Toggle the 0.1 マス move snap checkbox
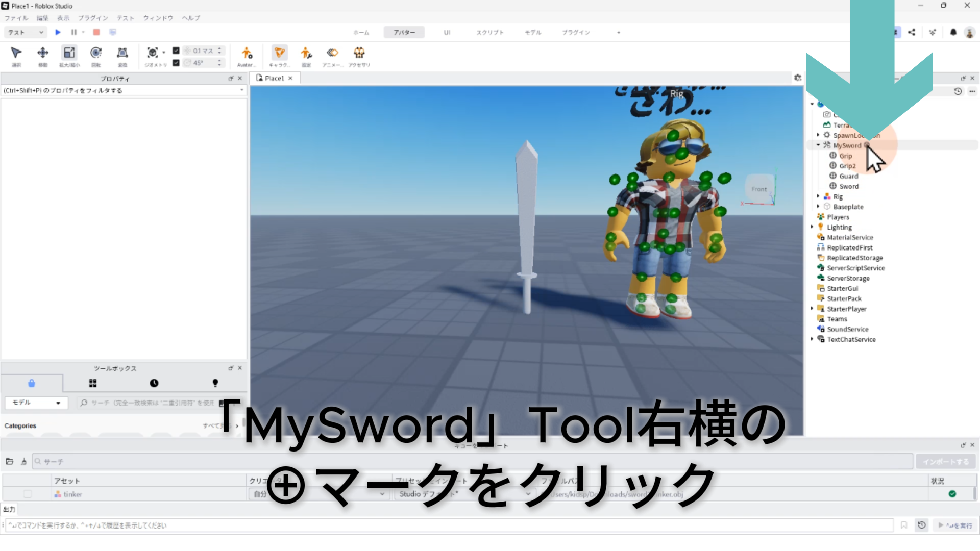The image size is (980, 551). click(176, 51)
